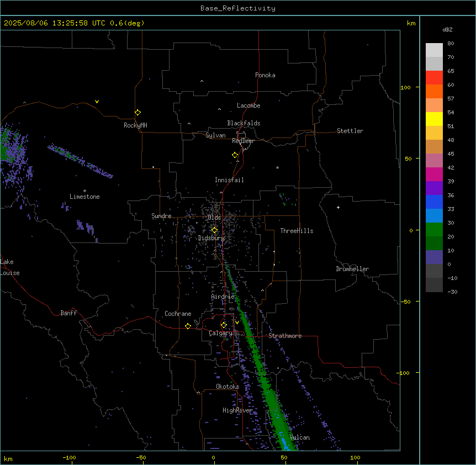This screenshot has height=465, width=476.
Task: Click the Innisfail label
Action: [x=229, y=180]
